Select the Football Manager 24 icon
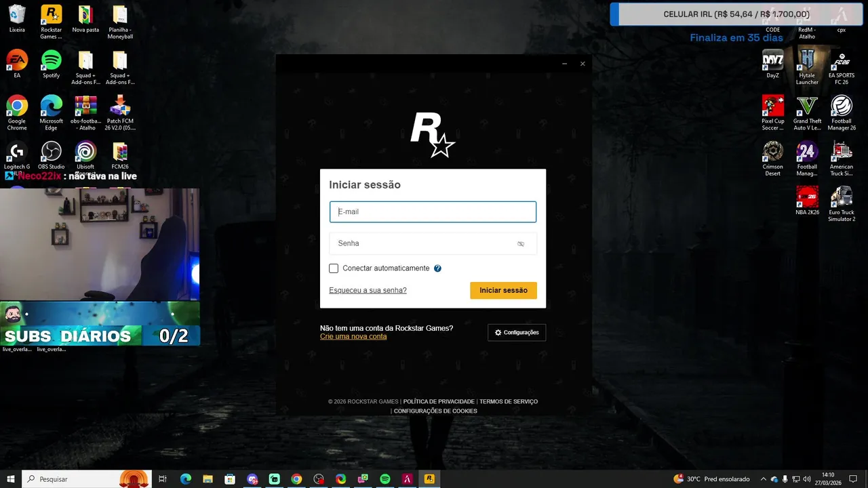This screenshot has width=868, height=488. [x=807, y=159]
